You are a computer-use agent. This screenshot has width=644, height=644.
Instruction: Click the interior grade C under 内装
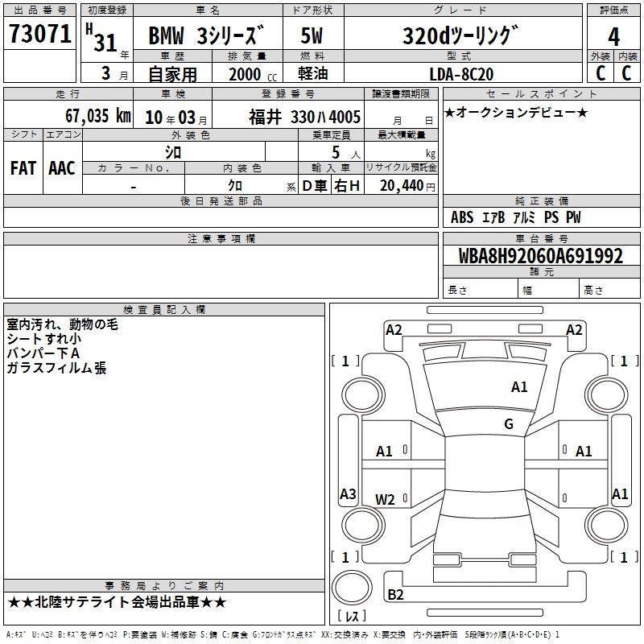(x=626, y=73)
